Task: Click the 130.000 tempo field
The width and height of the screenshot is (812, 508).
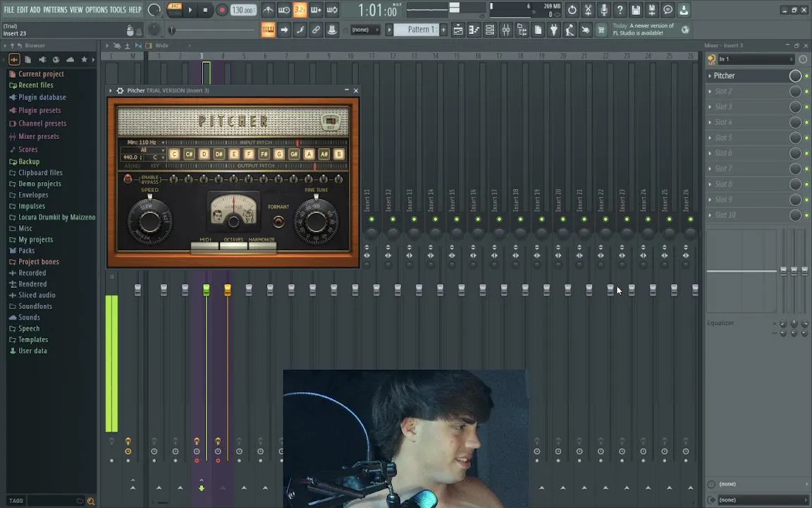Action: pyautogui.click(x=243, y=11)
